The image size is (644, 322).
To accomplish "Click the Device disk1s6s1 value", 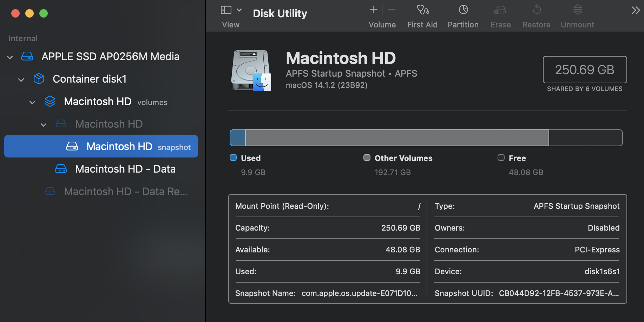I will click(602, 271).
